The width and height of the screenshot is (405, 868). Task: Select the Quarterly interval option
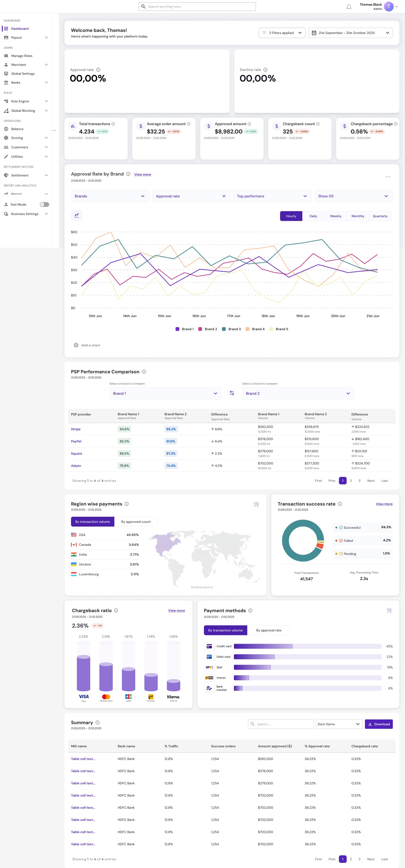pyautogui.click(x=380, y=216)
